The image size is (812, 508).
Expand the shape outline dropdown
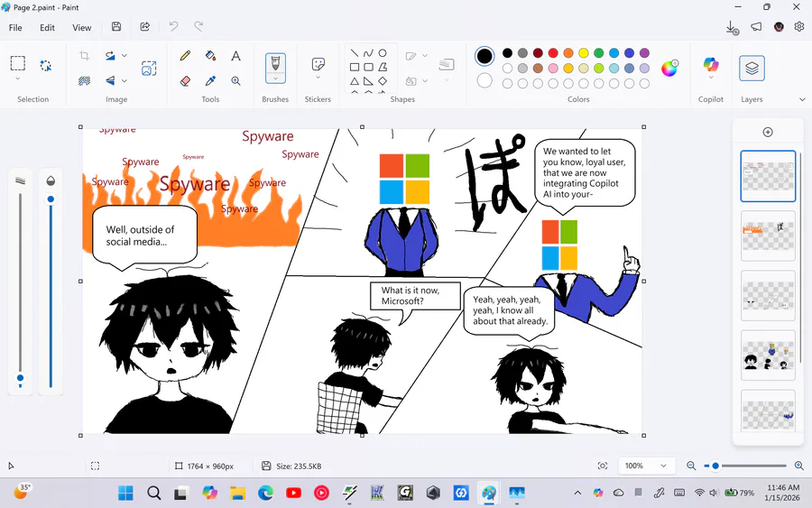point(425,55)
